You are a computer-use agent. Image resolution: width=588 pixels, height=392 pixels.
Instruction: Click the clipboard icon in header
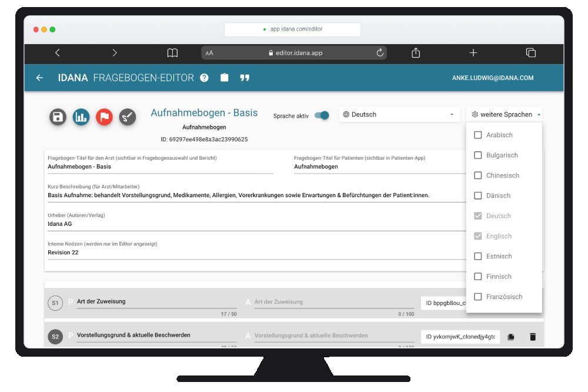click(224, 78)
